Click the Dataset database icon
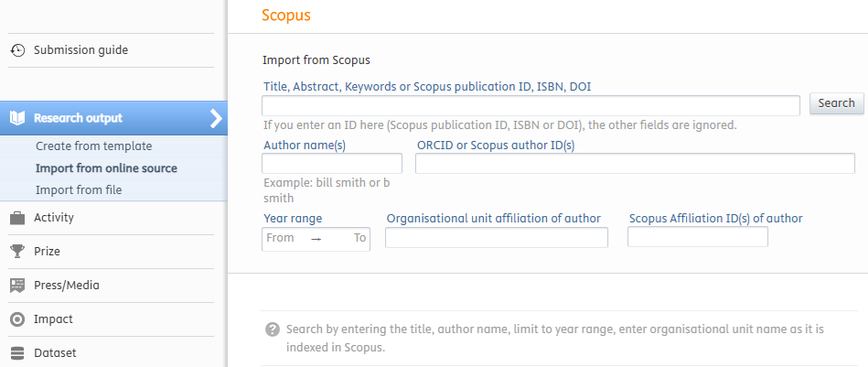This screenshot has width=868, height=367. pyautogui.click(x=17, y=353)
